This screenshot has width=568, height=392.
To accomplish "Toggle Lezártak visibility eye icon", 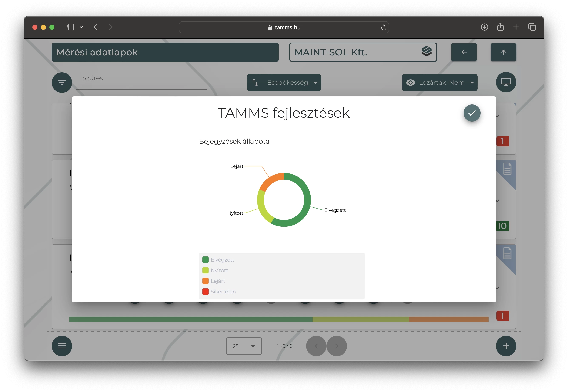I will tap(410, 83).
